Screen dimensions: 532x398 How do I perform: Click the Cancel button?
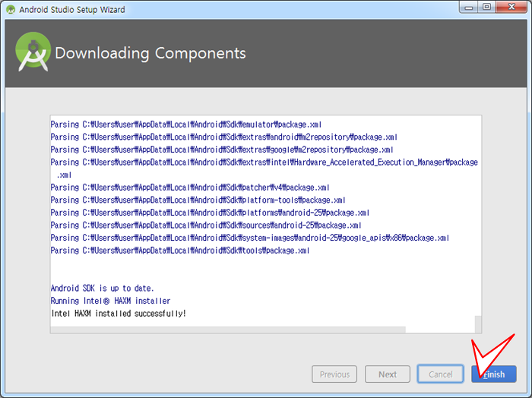(440, 374)
